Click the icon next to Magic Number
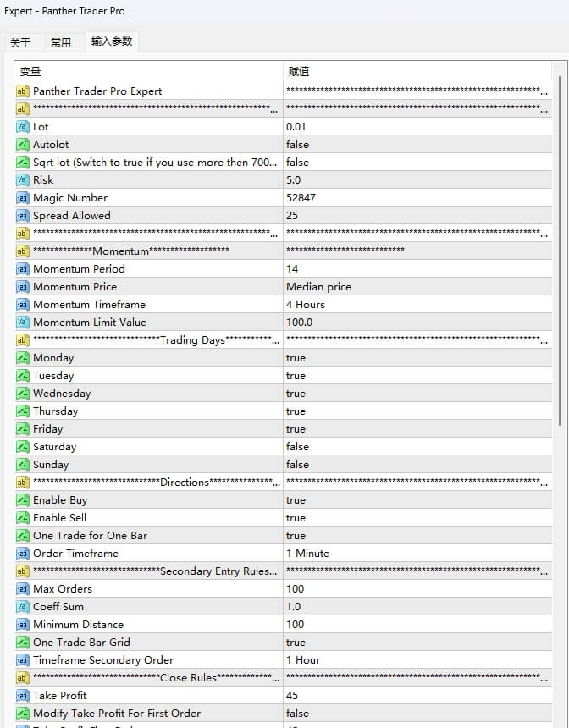 [x=22, y=197]
